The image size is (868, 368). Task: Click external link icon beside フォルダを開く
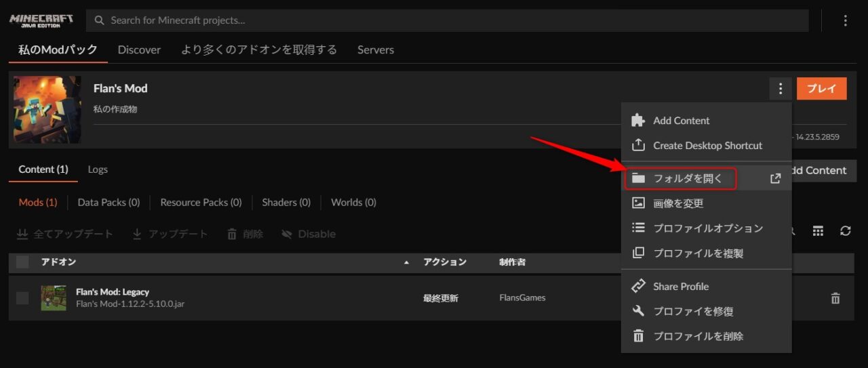776,178
